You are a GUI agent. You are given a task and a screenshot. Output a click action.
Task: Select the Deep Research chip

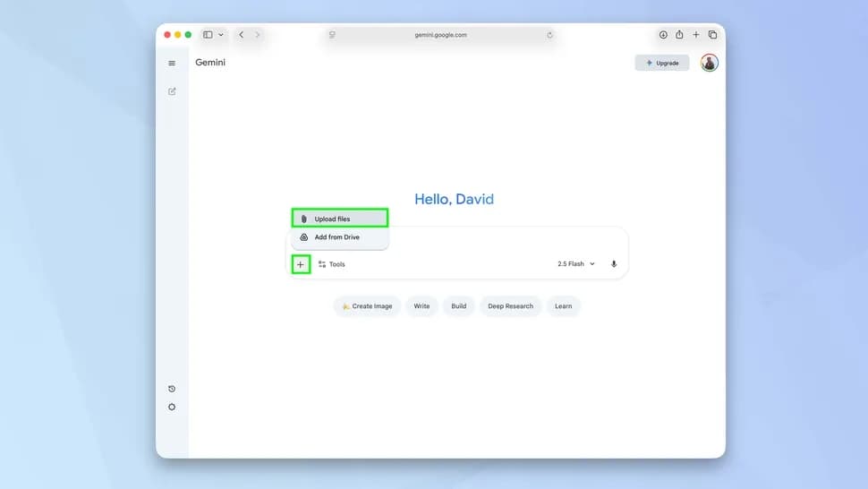pos(510,306)
